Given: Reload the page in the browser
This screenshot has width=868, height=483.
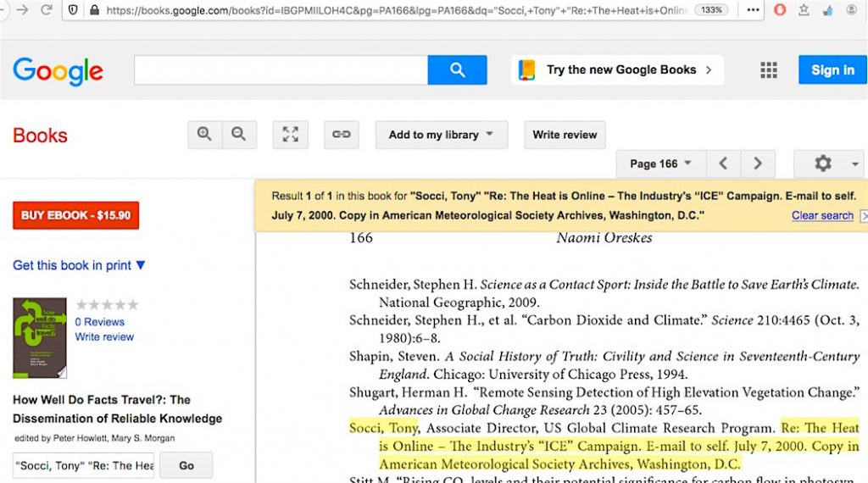Looking at the screenshot, I should pos(47,10).
